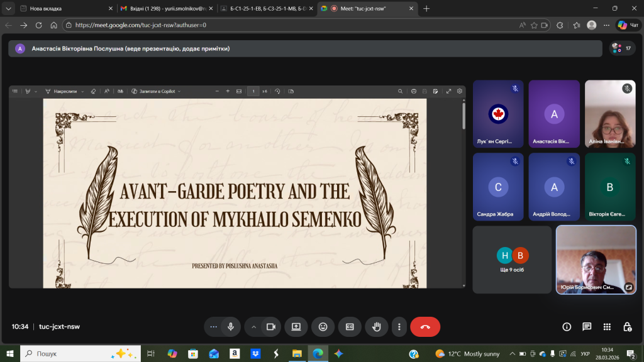Open host controls lock icon

[627, 327]
